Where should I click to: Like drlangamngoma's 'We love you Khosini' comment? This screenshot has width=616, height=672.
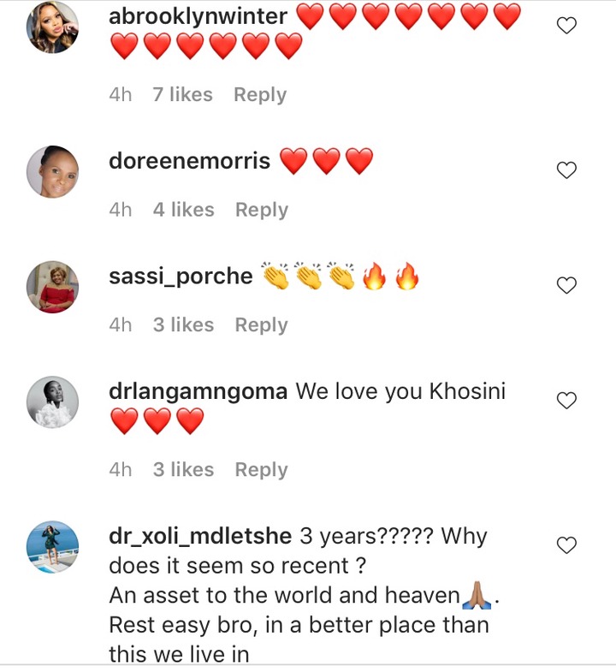click(x=566, y=401)
